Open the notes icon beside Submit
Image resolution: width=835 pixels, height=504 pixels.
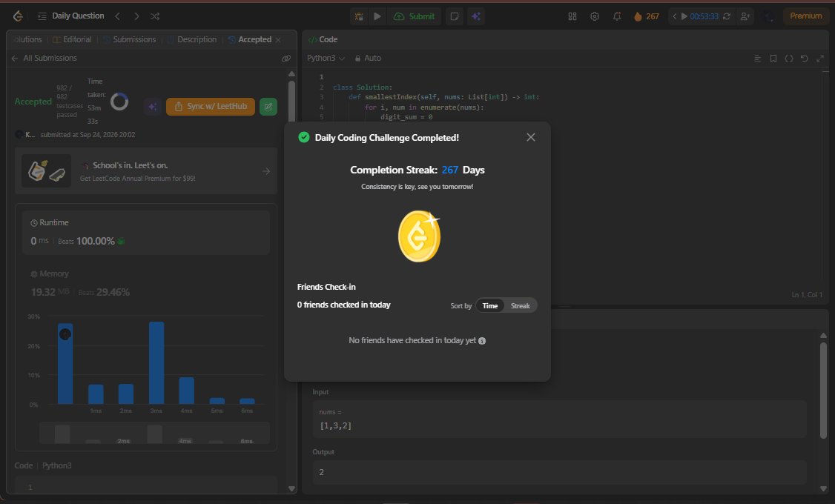455,16
